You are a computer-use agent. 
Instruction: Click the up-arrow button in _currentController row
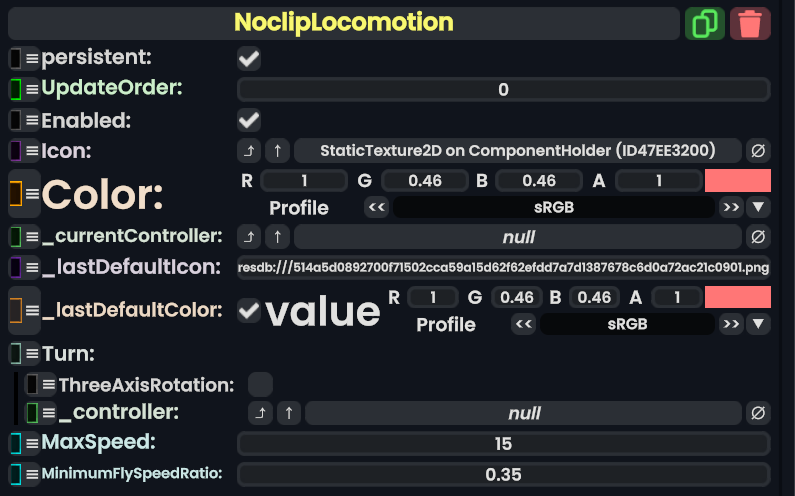[277, 236]
